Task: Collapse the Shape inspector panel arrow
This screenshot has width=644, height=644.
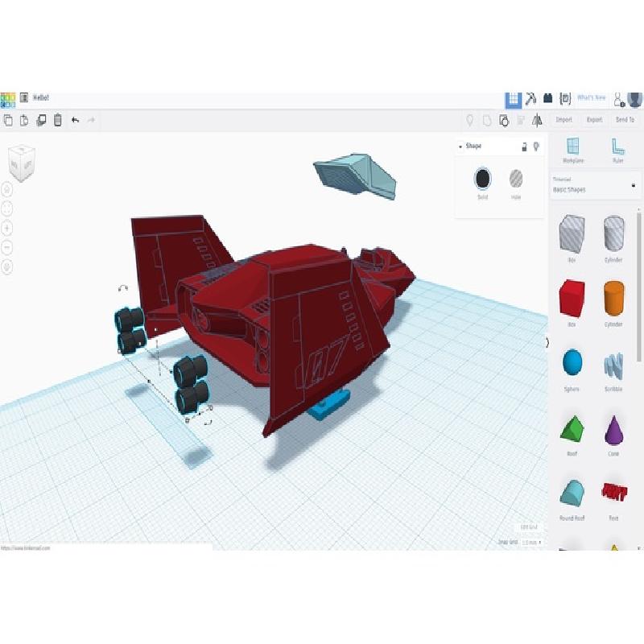Action: pyautogui.click(x=460, y=147)
